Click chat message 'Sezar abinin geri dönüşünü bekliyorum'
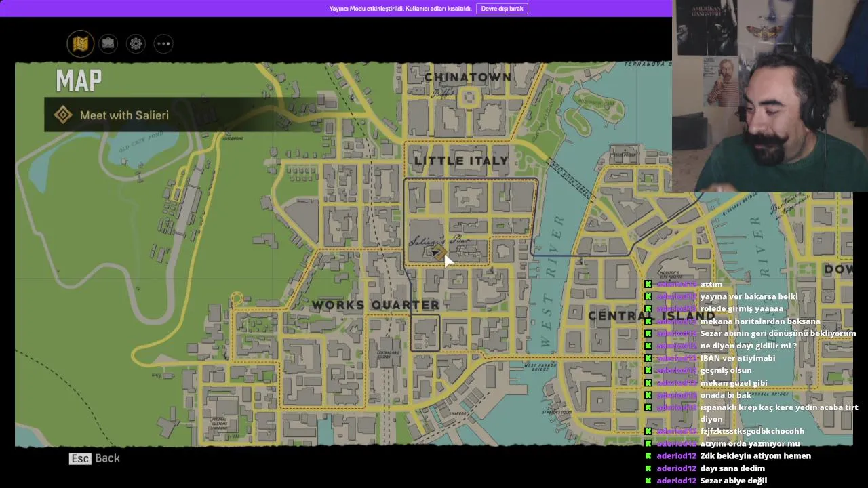Viewport: 868px width, 488px height. click(778, 333)
